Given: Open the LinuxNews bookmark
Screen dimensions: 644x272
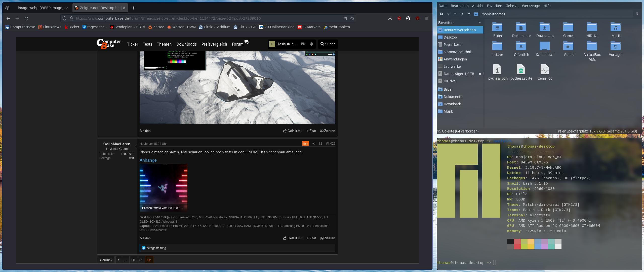Looking at the screenshot, I should (50, 27).
